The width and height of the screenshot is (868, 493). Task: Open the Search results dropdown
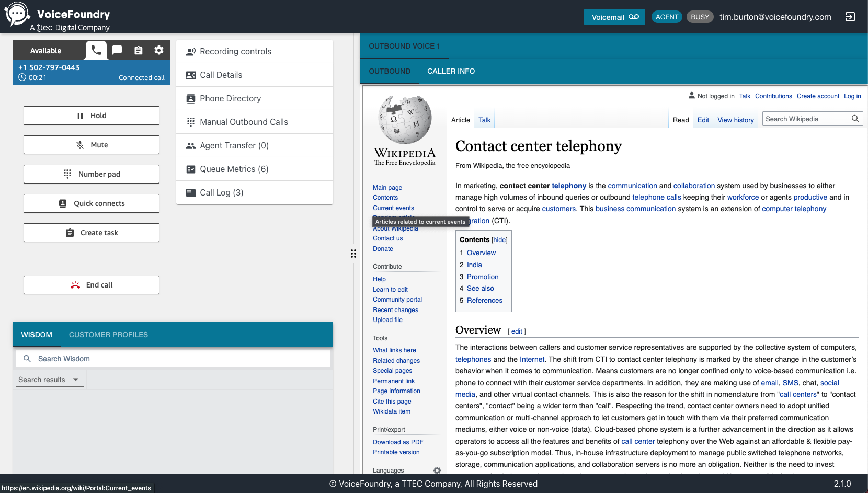[49, 380]
